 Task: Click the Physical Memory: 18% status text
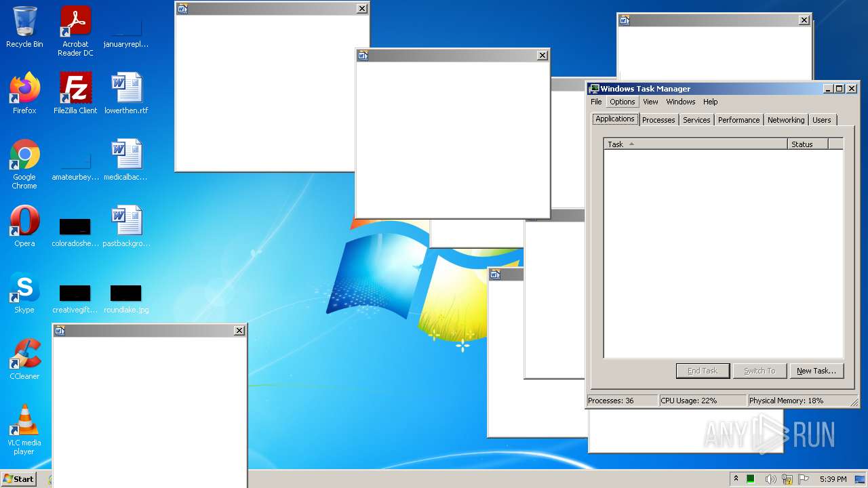point(786,401)
